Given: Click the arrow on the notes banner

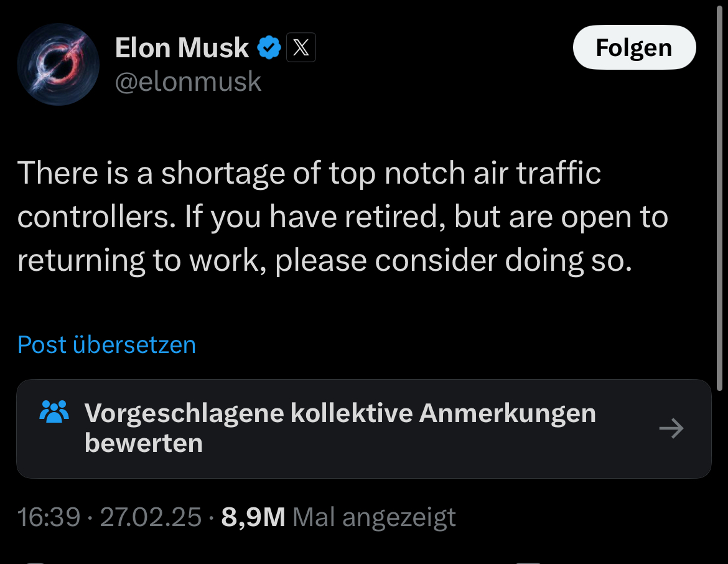Looking at the screenshot, I should click(x=671, y=428).
